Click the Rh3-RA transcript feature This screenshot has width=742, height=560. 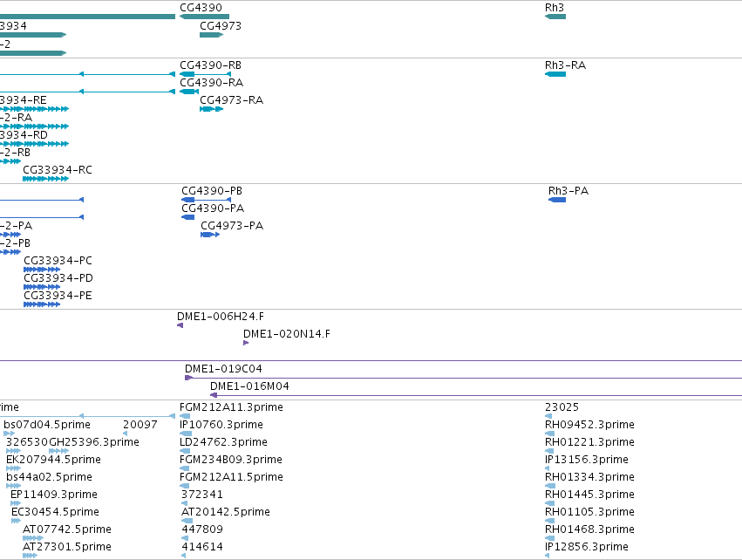point(555,74)
